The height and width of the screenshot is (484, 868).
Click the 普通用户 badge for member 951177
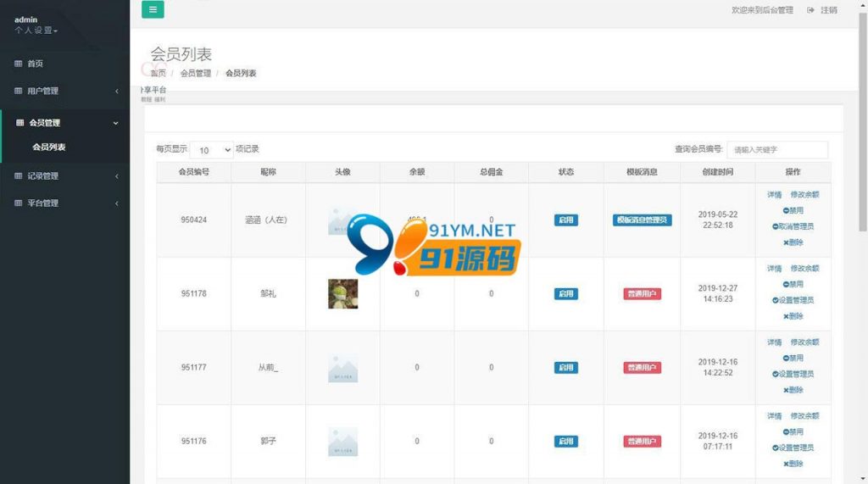(x=643, y=367)
